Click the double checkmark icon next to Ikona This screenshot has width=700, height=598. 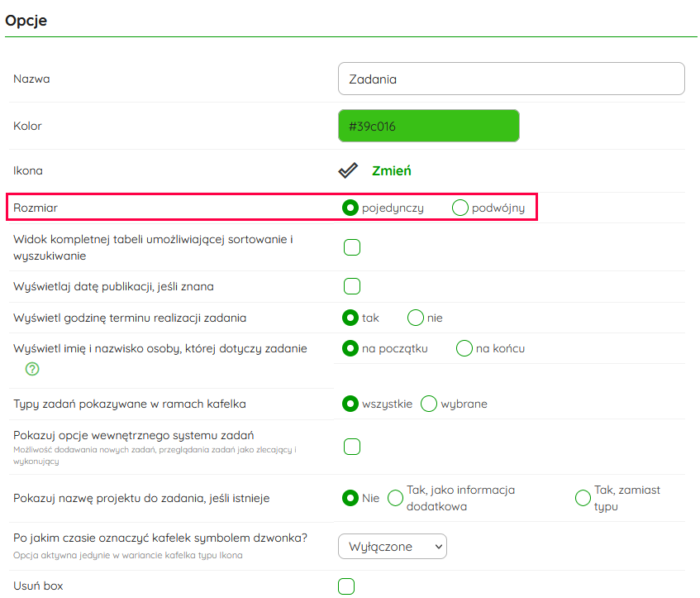click(348, 171)
